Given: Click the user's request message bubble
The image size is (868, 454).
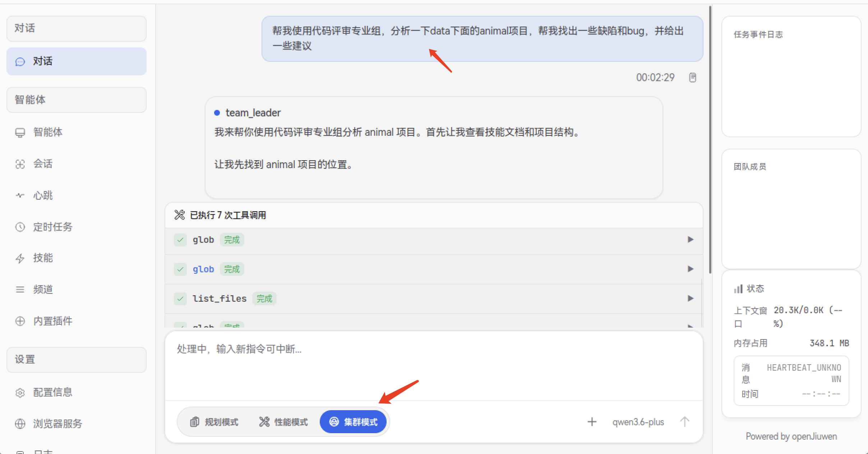Looking at the screenshot, I should 482,38.
